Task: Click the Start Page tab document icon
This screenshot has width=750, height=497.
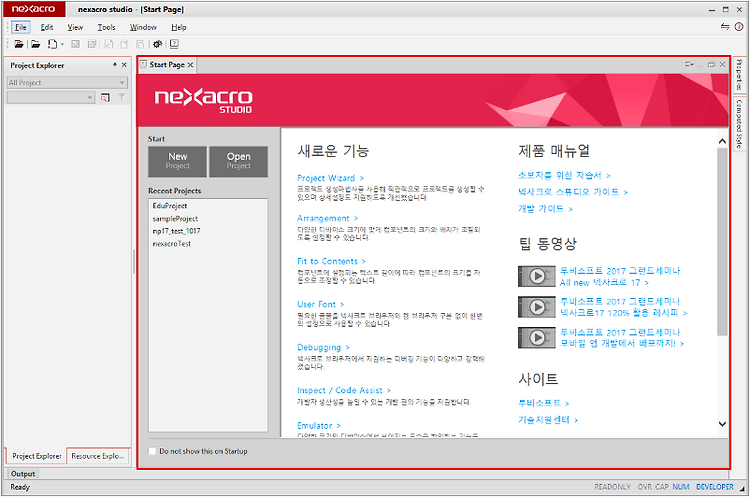Action: 143,64
